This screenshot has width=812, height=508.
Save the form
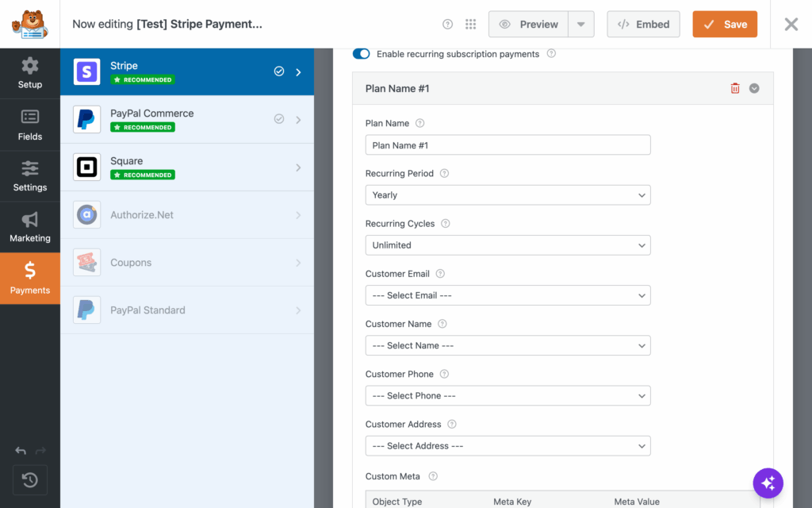[725, 25]
